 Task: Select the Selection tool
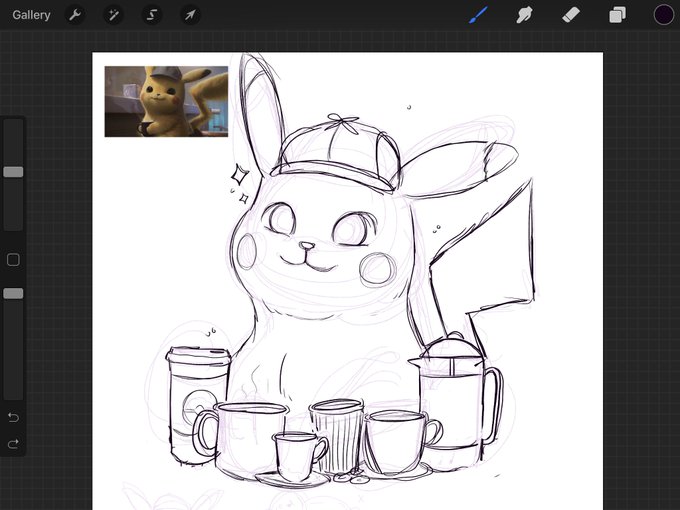152,15
